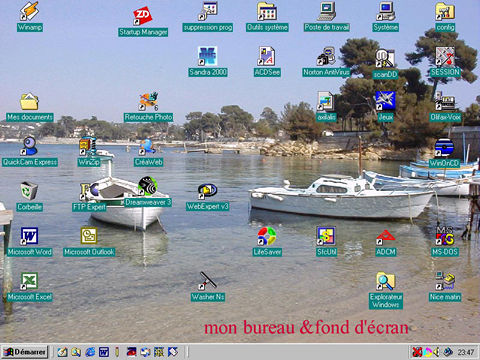Click the 23:47 system clock
The image size is (480, 360).
click(466, 352)
